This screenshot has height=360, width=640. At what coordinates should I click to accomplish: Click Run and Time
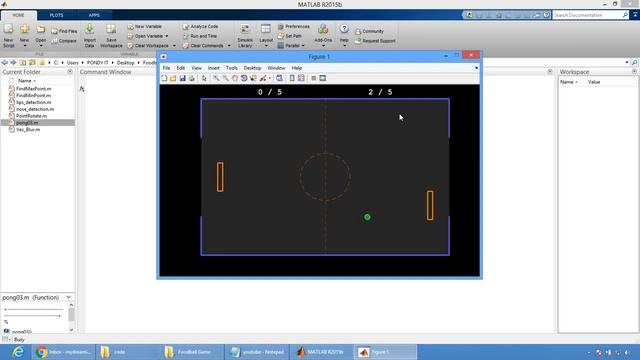(x=200, y=36)
